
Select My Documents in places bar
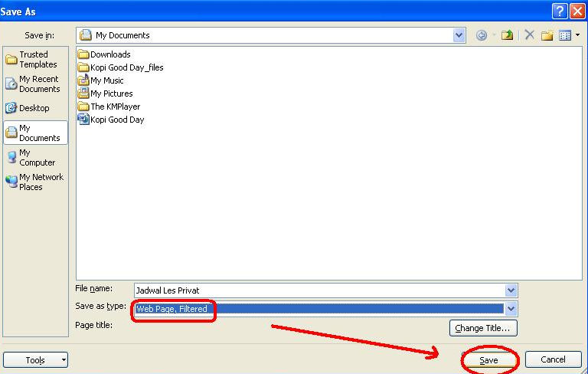36,133
